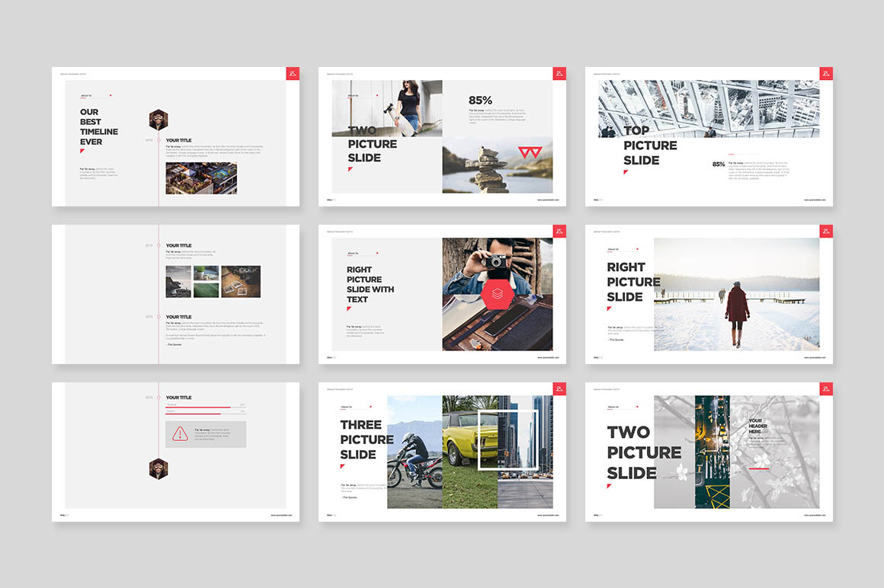The width and height of the screenshot is (884, 588).
Task: Click the About Us label on Three Picture Slide
Action: tap(346, 407)
